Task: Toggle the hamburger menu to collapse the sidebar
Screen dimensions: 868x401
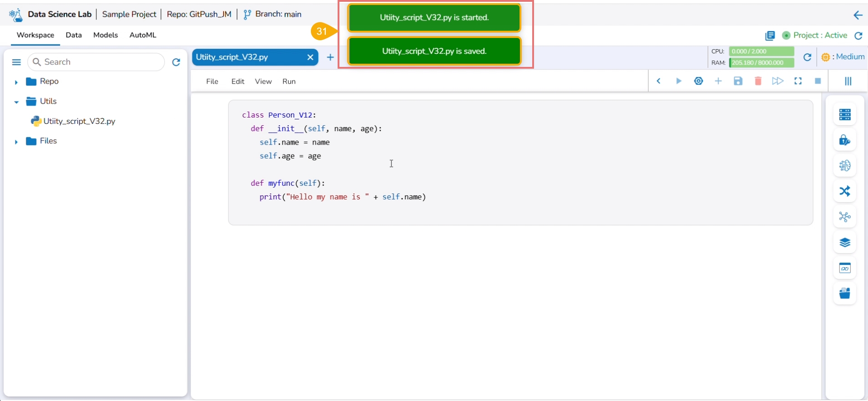Action: point(16,62)
